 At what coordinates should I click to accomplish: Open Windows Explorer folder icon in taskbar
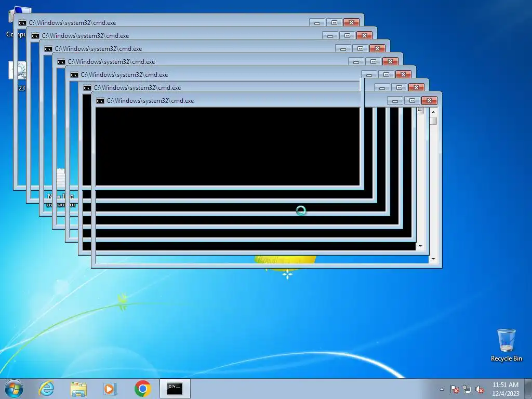(78, 389)
